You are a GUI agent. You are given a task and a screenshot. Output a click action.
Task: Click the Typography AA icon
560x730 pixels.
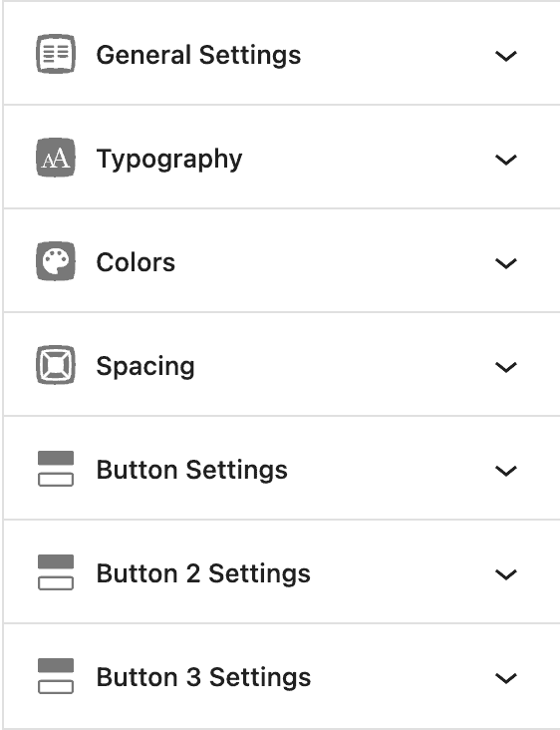click(x=56, y=158)
